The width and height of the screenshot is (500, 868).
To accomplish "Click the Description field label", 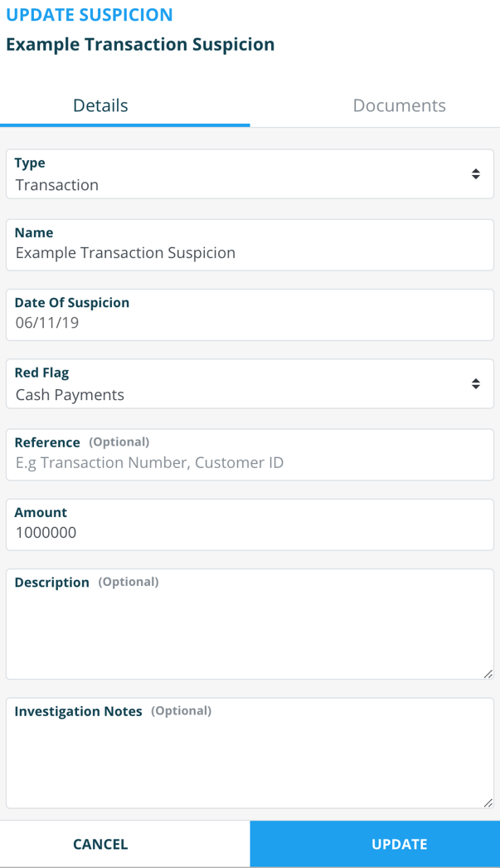I will click(52, 583).
